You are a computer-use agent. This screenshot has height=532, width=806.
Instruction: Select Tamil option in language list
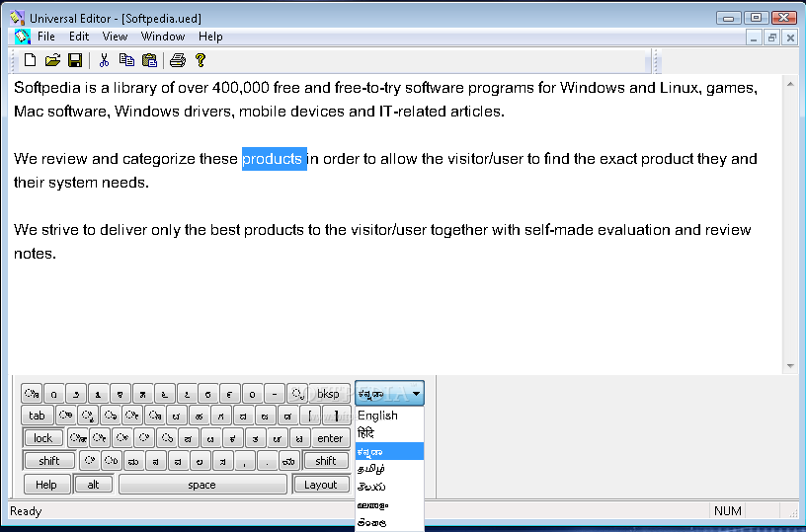pos(389,469)
